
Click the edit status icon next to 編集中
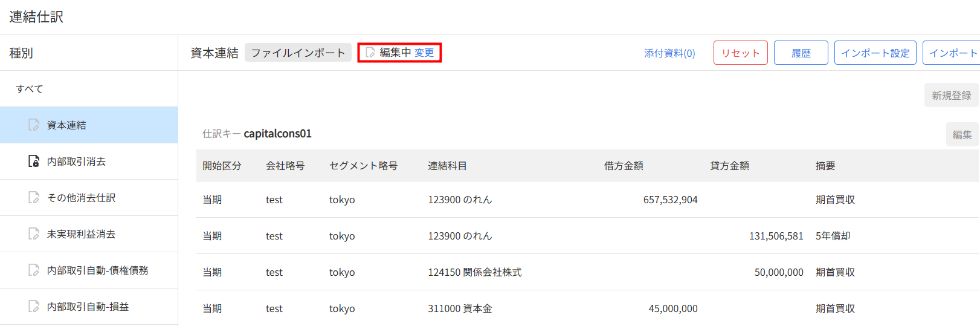click(370, 53)
